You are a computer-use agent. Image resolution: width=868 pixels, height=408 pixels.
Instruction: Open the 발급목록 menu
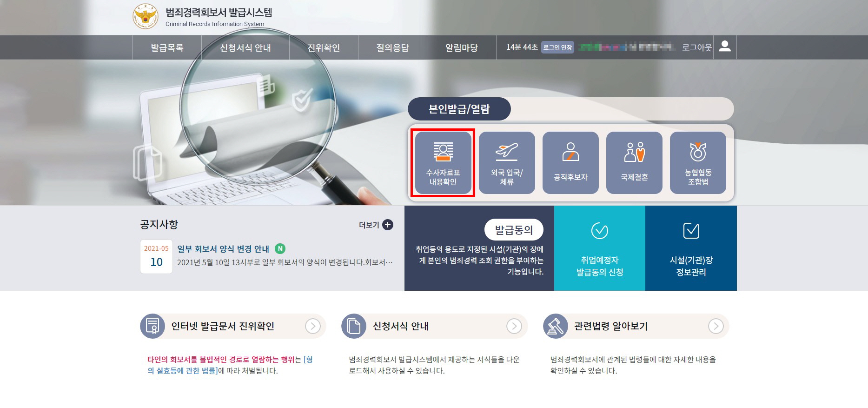click(x=167, y=47)
